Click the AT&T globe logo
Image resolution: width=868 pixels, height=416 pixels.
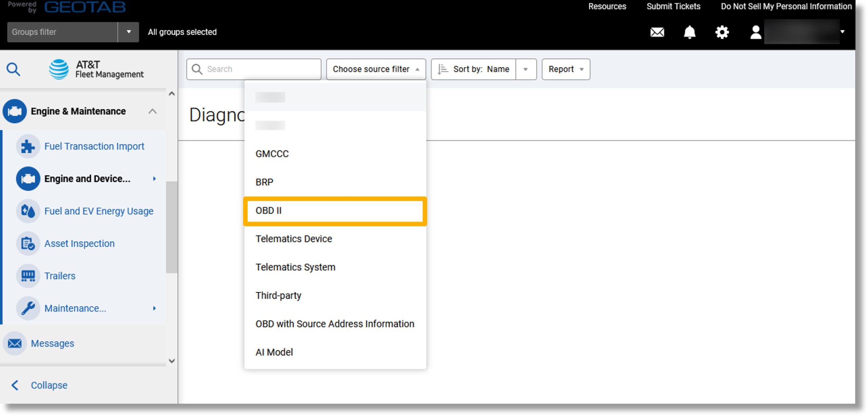pos(59,69)
